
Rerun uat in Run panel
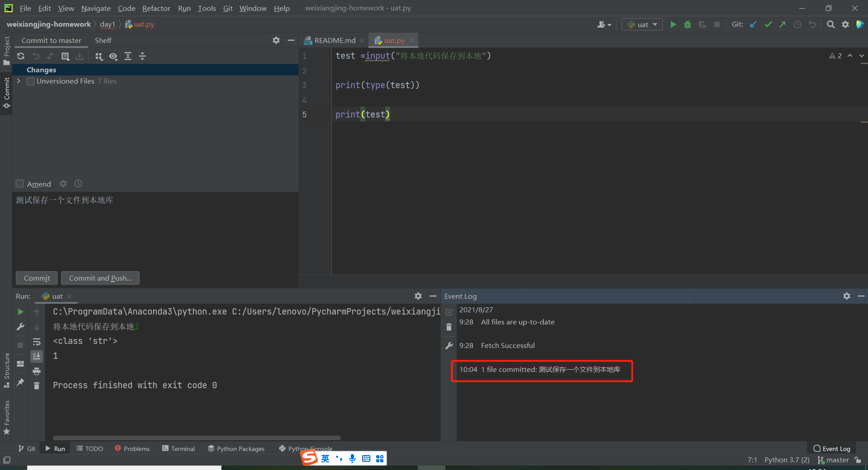click(20, 312)
